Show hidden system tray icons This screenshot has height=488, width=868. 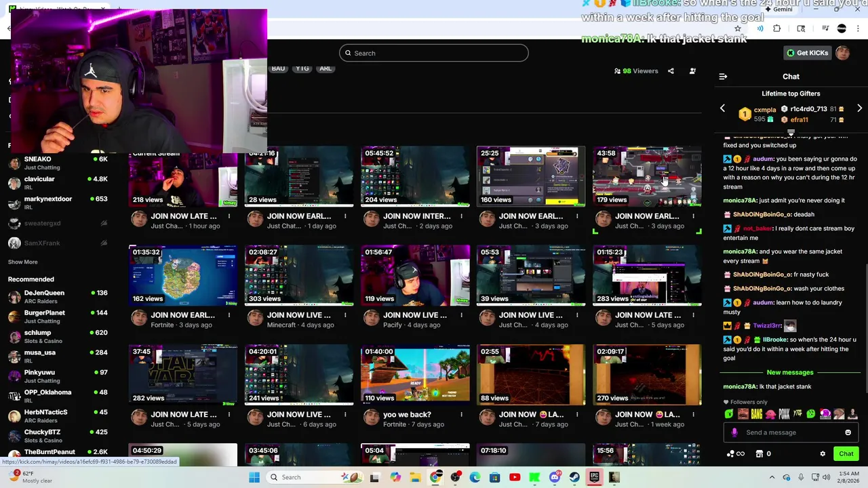point(772,477)
